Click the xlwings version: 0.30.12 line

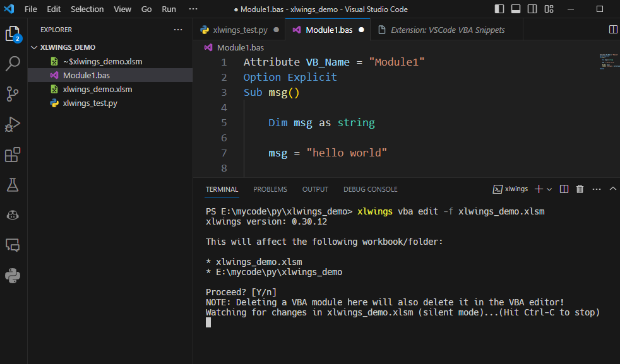click(266, 221)
